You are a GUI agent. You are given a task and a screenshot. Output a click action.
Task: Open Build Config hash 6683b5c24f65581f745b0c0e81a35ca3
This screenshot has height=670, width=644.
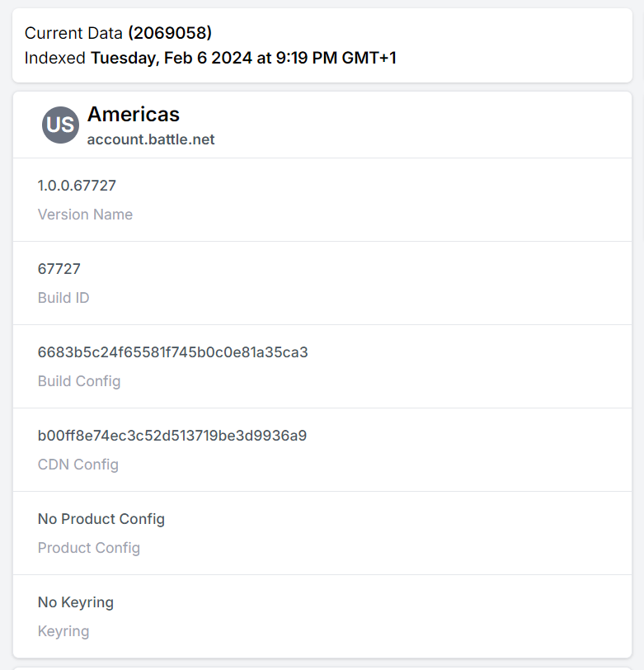coord(172,352)
